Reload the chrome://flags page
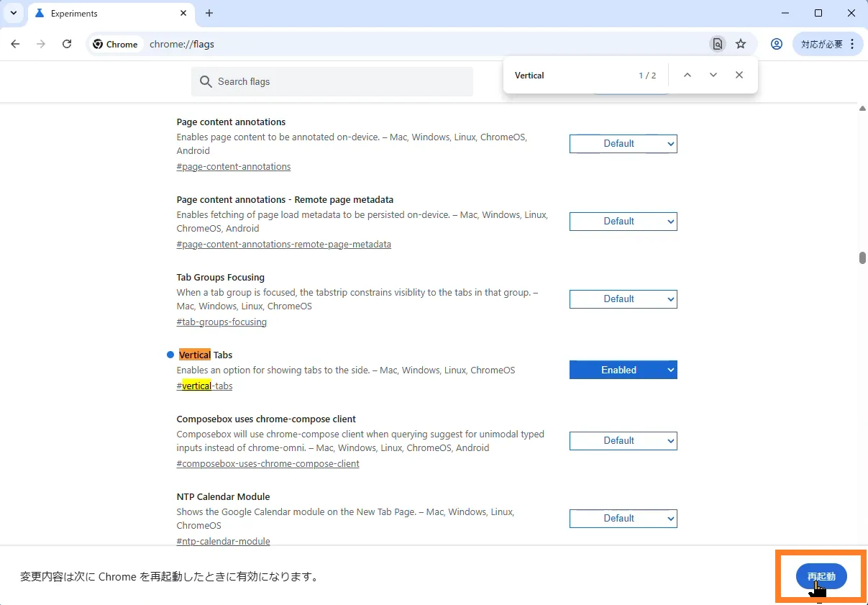The width and height of the screenshot is (868, 605). 67,44
